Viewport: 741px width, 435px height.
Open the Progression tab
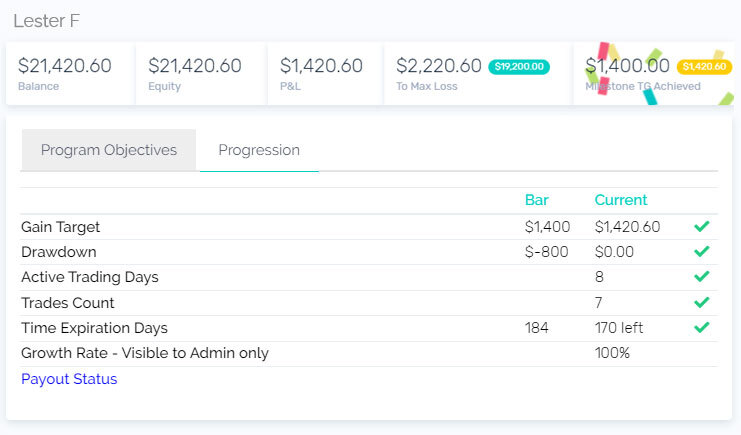[x=259, y=150]
